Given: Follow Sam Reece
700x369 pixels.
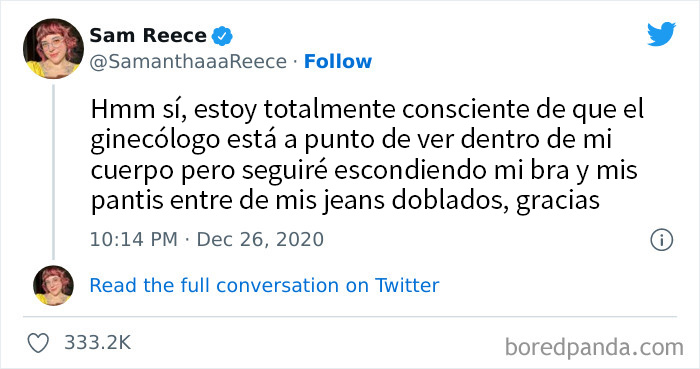Looking at the screenshot, I should [x=338, y=62].
